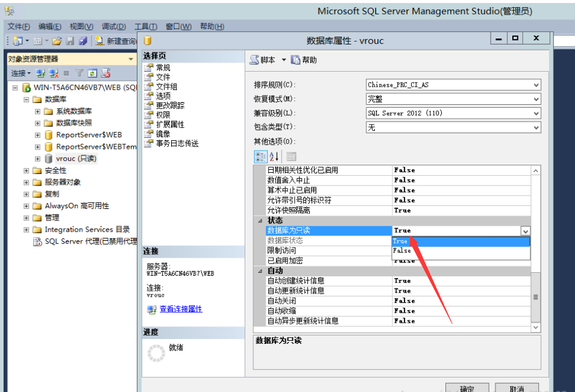Click the Stop icon in Object Explorer toolbar
The height and width of the screenshot is (392, 575).
pyautogui.click(x=66, y=73)
